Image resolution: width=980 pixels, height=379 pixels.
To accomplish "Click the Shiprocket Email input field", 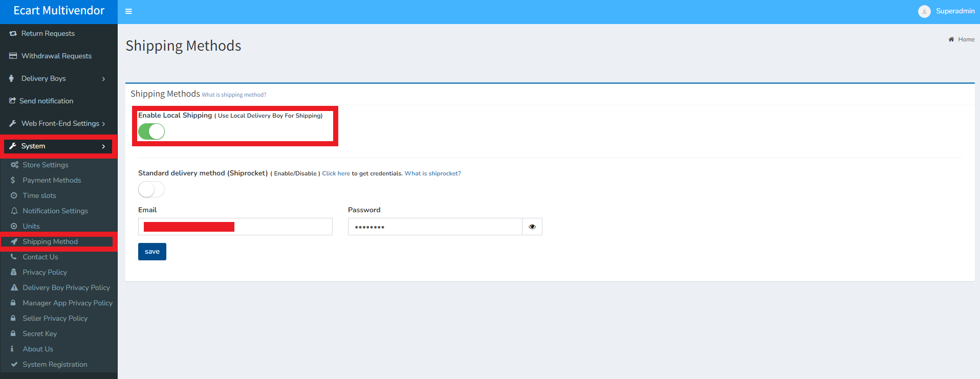I will (x=235, y=227).
